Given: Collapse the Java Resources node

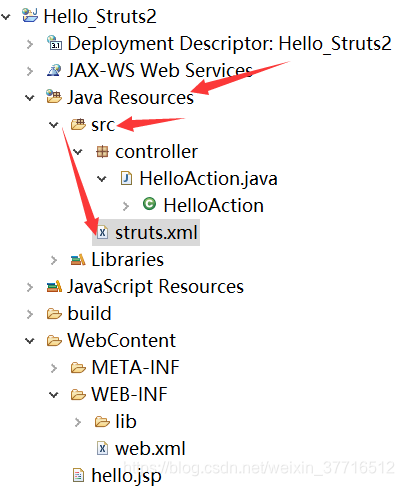Looking at the screenshot, I should [30, 98].
